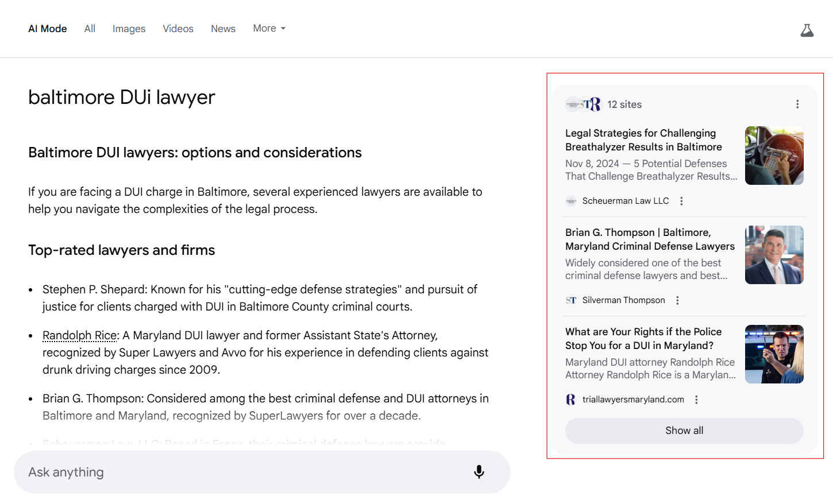Viewport: 833px width, 504px height.
Task: Expand the More dropdown menu
Action: [x=269, y=28]
